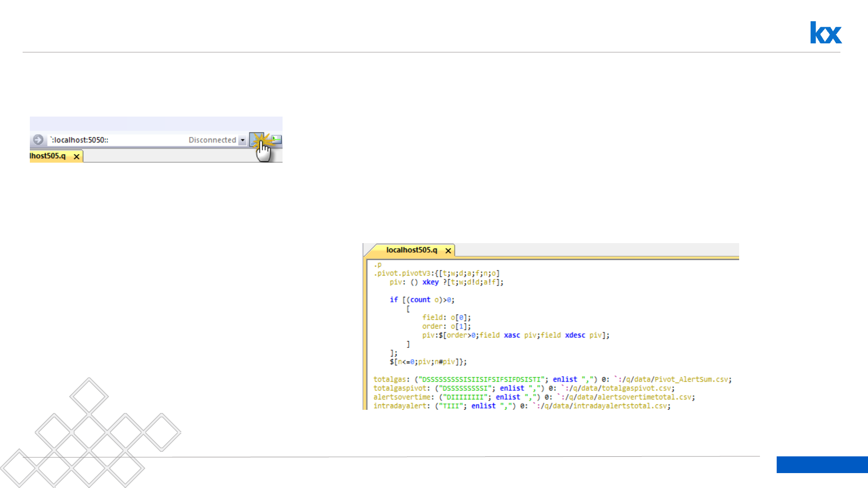This screenshot has height=488, width=868.
Task: Click the KX logo
Action: click(826, 33)
